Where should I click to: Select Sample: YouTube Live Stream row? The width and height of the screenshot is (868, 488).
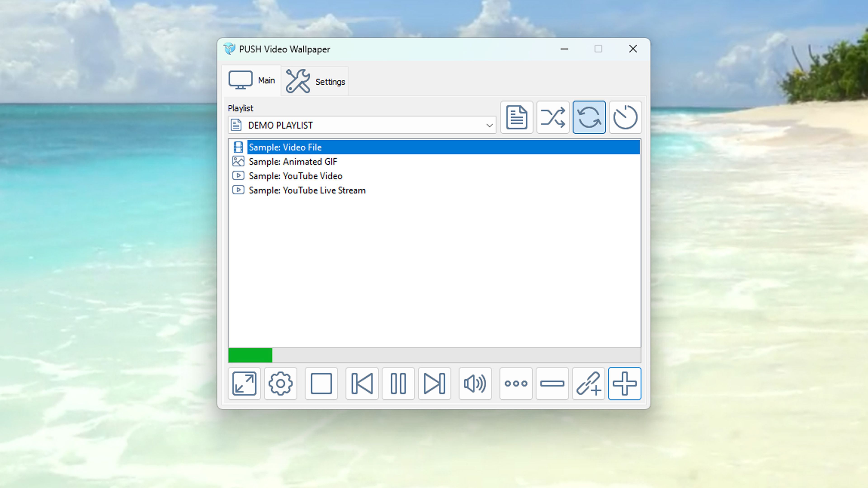(x=434, y=190)
